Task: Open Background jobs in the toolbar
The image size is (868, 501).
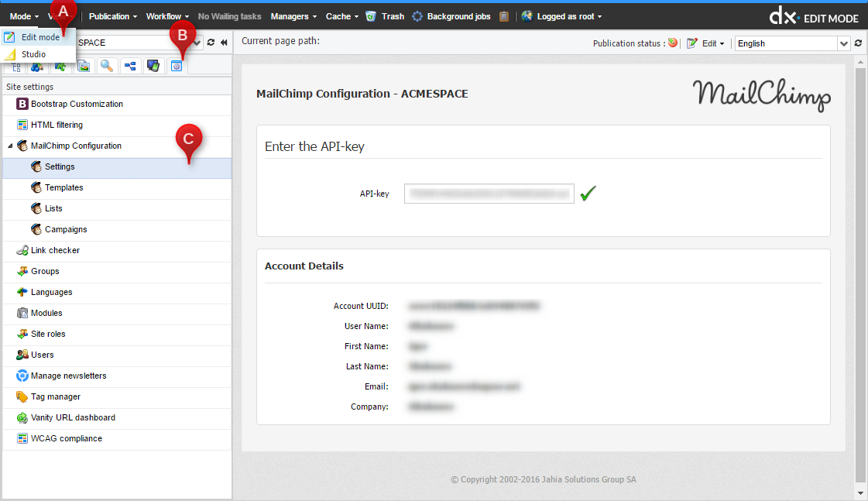Action: (x=452, y=16)
